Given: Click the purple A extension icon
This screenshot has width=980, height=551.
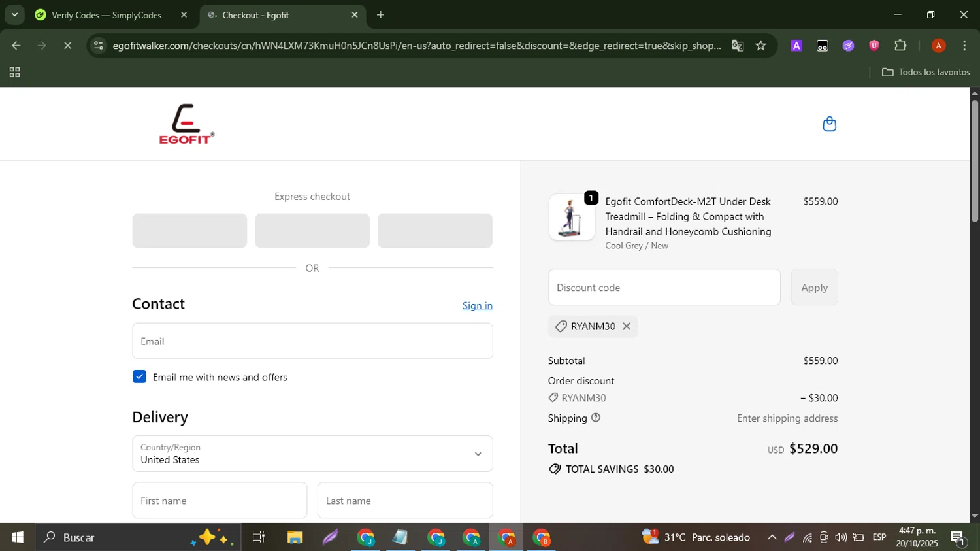Looking at the screenshot, I should [x=796, y=46].
